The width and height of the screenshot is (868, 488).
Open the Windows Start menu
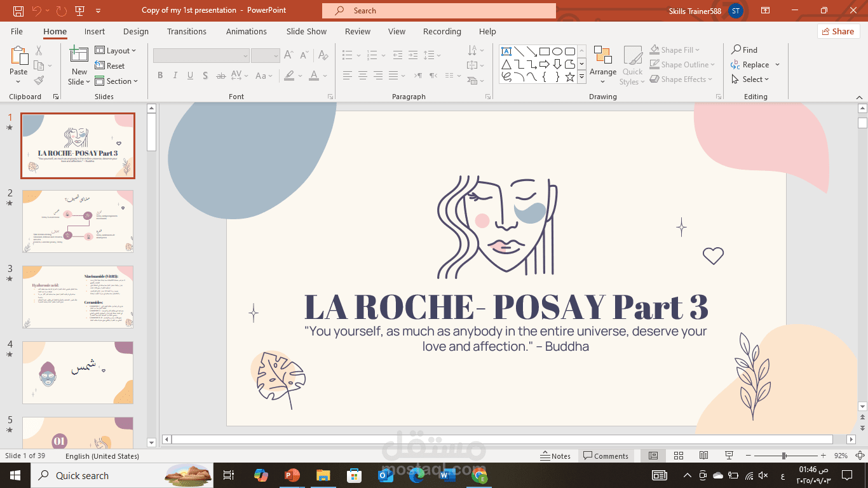point(15,475)
